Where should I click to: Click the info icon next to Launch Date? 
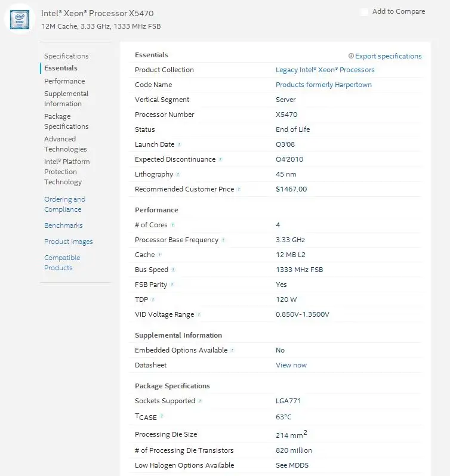point(179,144)
